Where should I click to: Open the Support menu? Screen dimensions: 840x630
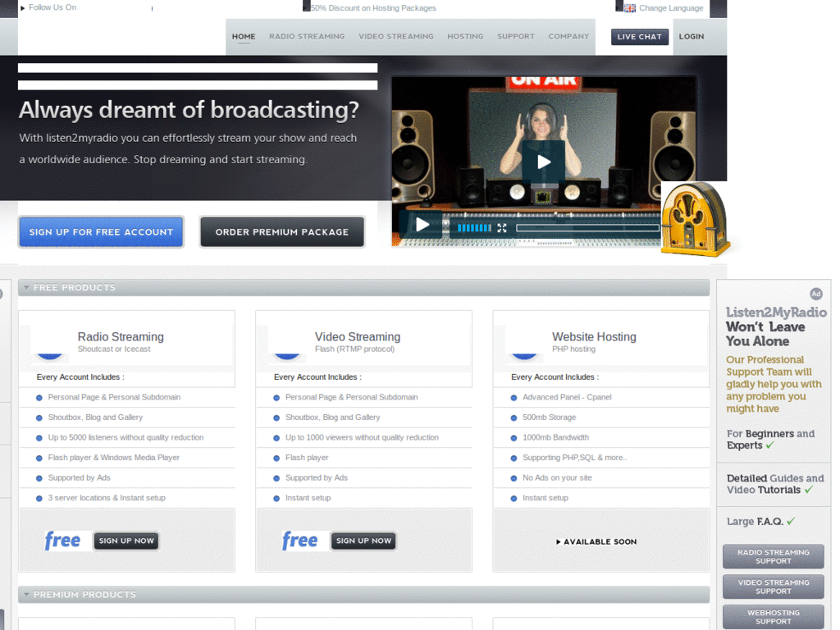click(x=515, y=36)
